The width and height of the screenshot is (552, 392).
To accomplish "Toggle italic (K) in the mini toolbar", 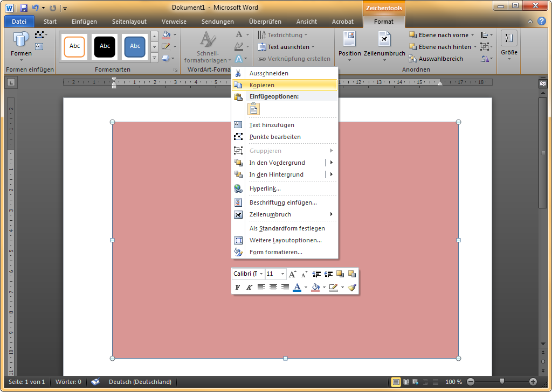I will [249, 288].
